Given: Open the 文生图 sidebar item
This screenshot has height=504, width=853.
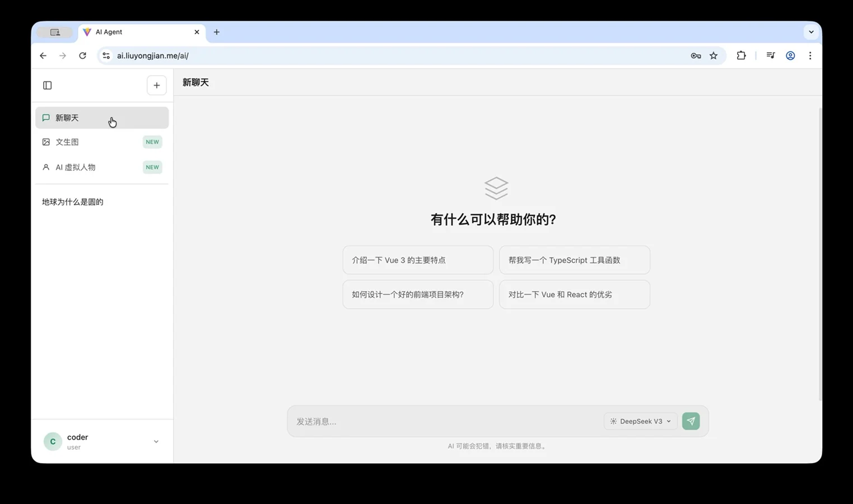Looking at the screenshot, I should tap(102, 142).
